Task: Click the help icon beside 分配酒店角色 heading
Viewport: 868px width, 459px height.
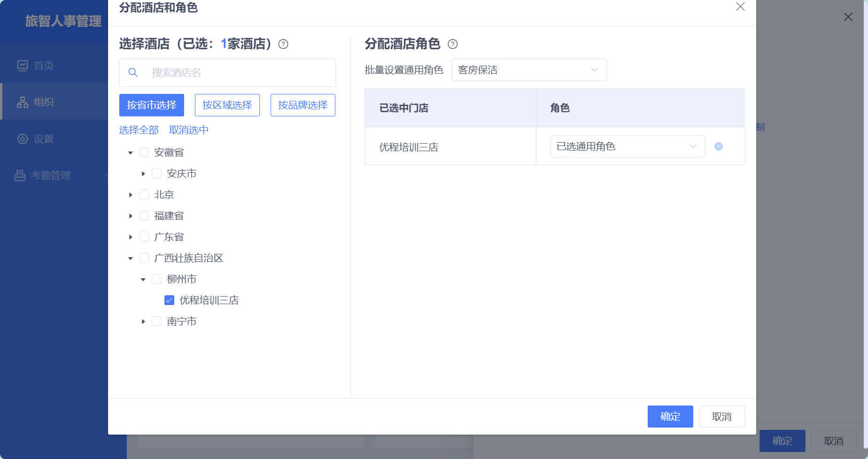Action: [x=453, y=44]
